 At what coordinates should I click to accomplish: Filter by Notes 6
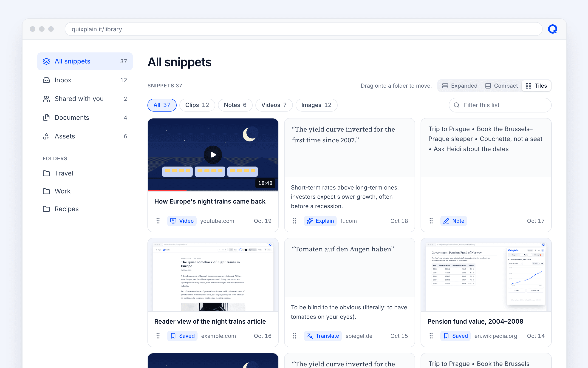click(235, 105)
